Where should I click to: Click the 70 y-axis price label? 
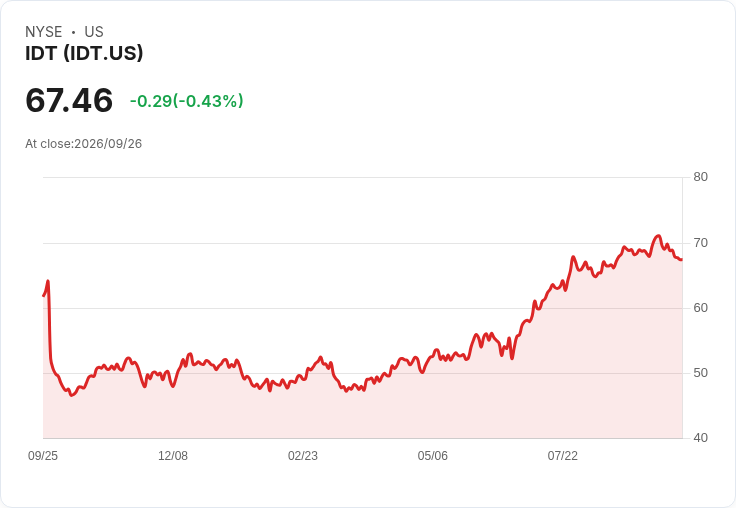[700, 243]
